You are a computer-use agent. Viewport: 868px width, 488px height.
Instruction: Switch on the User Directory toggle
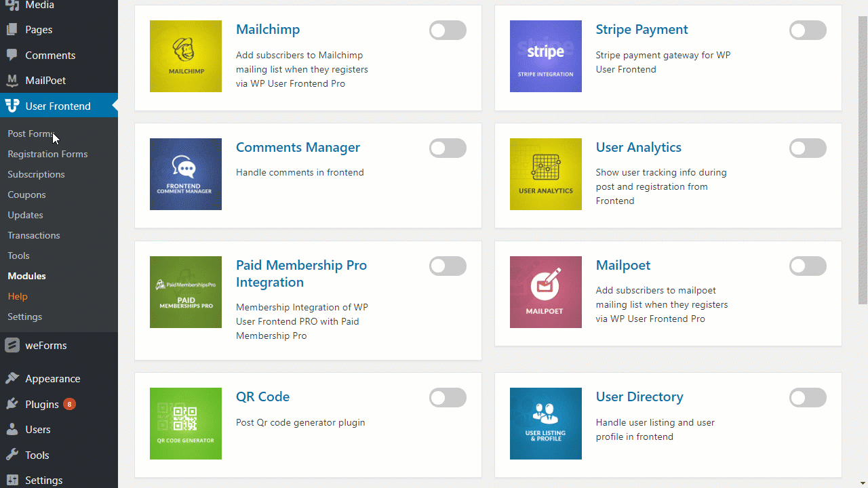pyautogui.click(x=808, y=397)
